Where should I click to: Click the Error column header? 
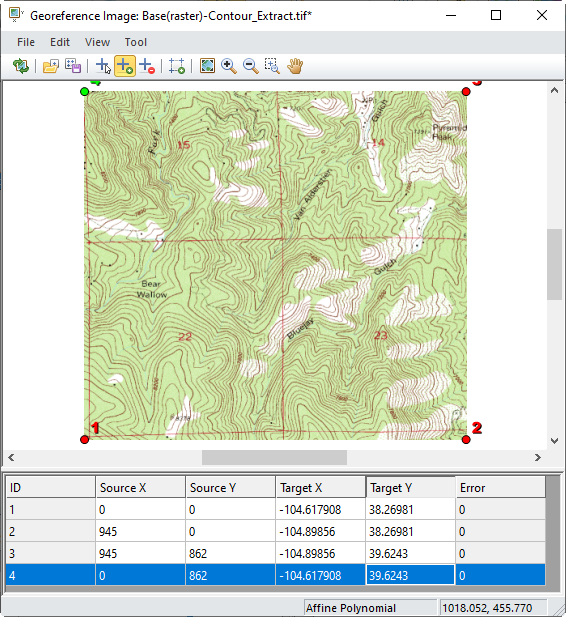point(500,488)
